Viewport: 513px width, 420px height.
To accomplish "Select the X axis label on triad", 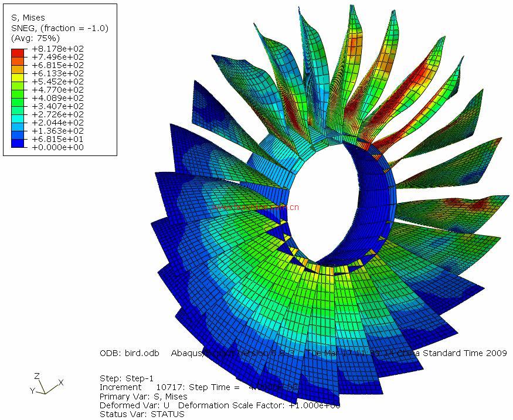I will (61, 382).
